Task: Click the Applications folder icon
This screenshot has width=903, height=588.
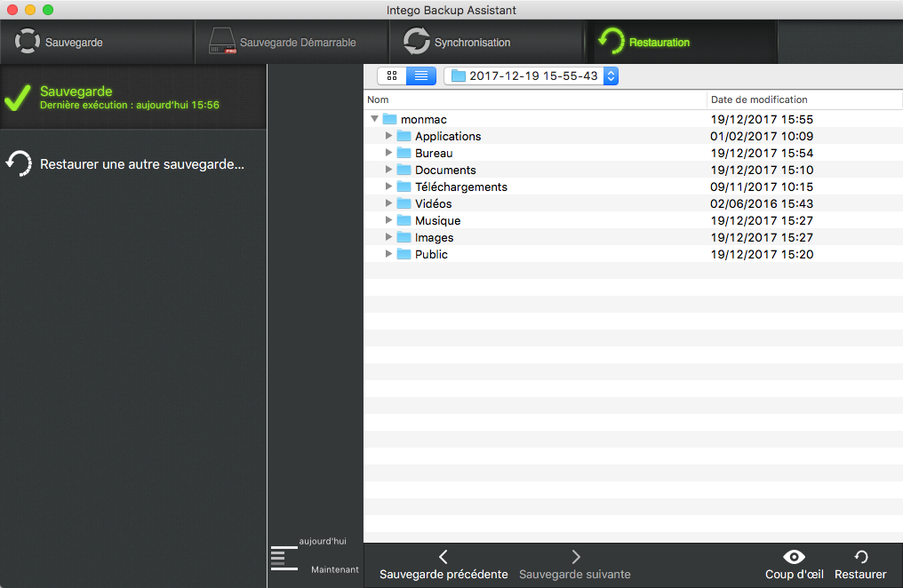Action: [404, 136]
